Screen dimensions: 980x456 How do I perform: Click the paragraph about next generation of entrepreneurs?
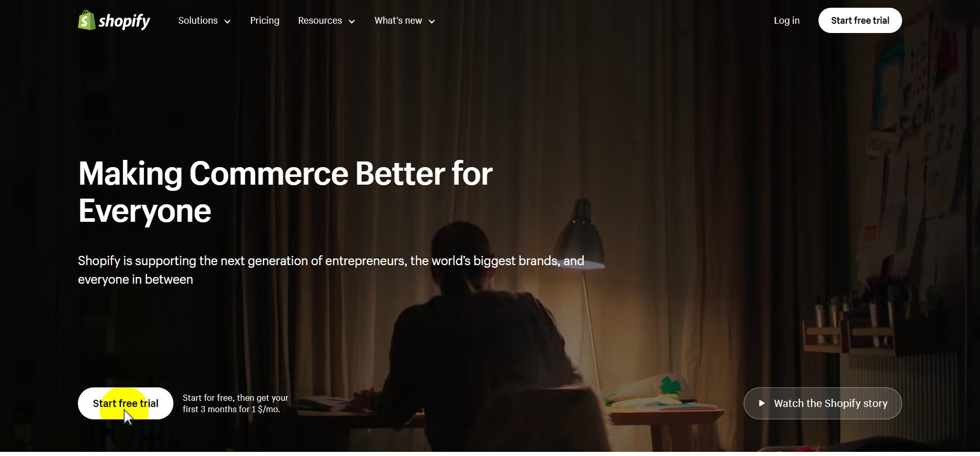pos(331,270)
